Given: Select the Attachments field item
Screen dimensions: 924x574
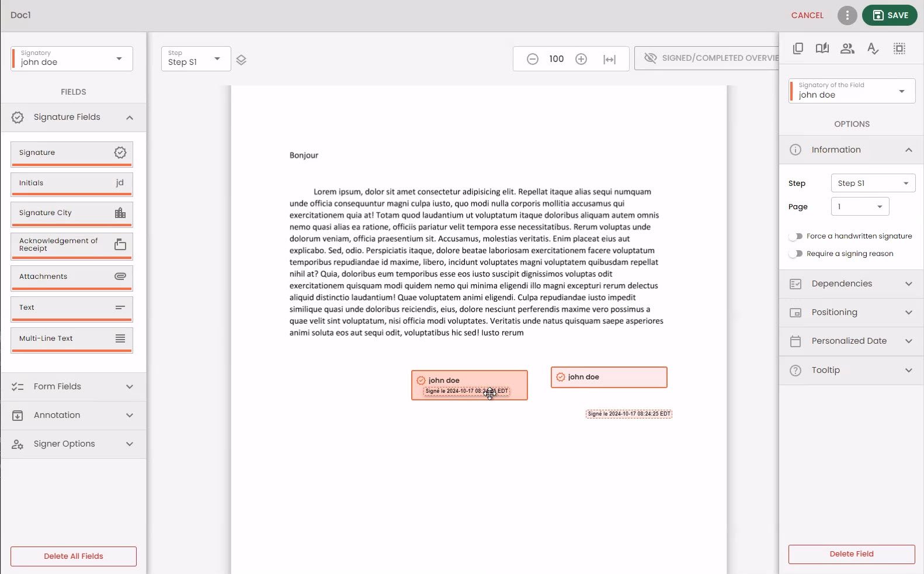Looking at the screenshot, I should (72, 278).
